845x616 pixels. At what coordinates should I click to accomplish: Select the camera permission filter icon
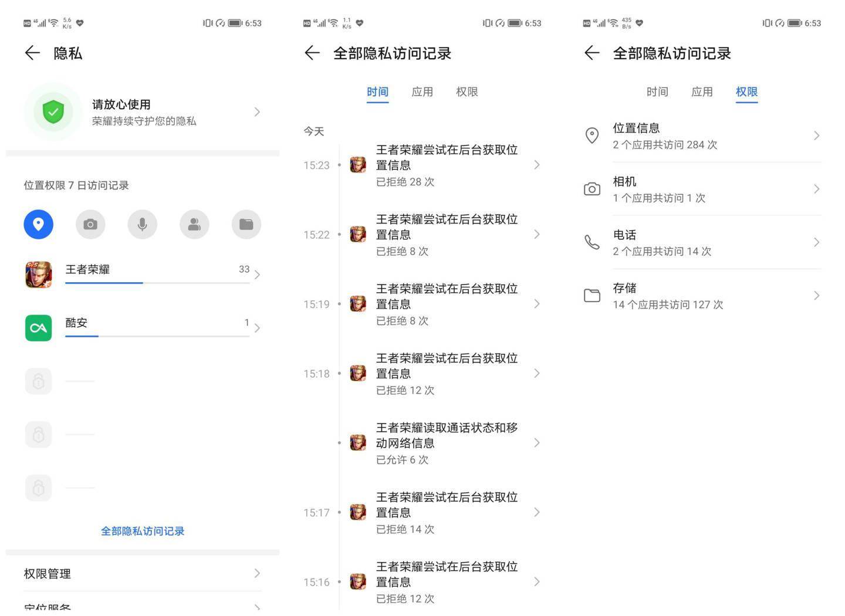pyautogui.click(x=90, y=224)
